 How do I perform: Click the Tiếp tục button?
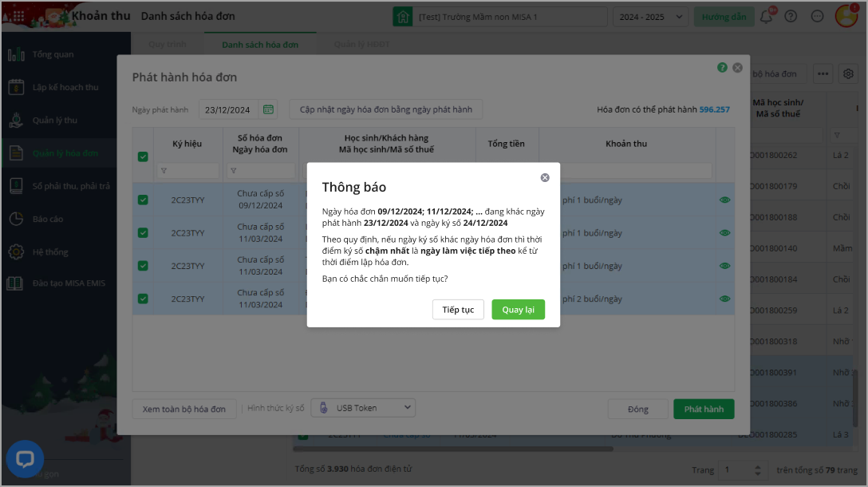coord(458,310)
